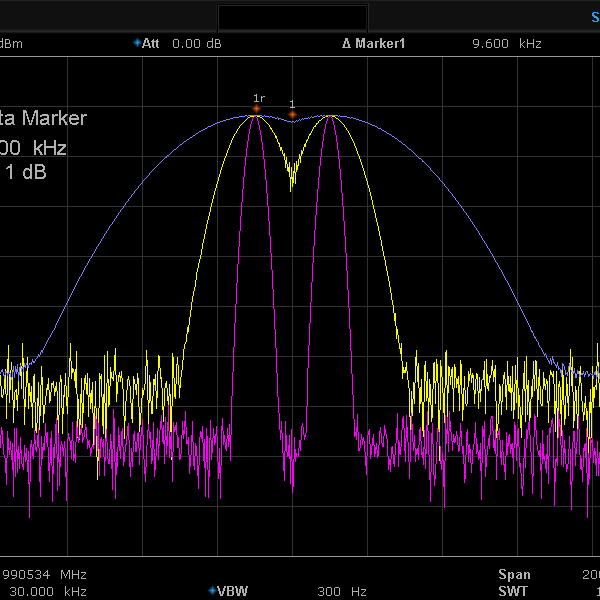Click the MHz center frequency readout

(x=45, y=575)
